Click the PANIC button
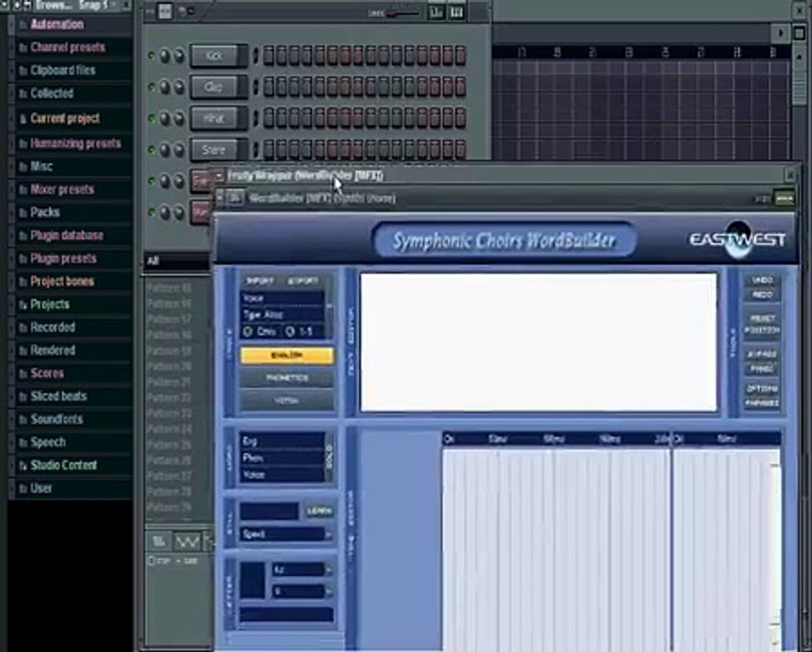This screenshot has width=812, height=652. [762, 368]
